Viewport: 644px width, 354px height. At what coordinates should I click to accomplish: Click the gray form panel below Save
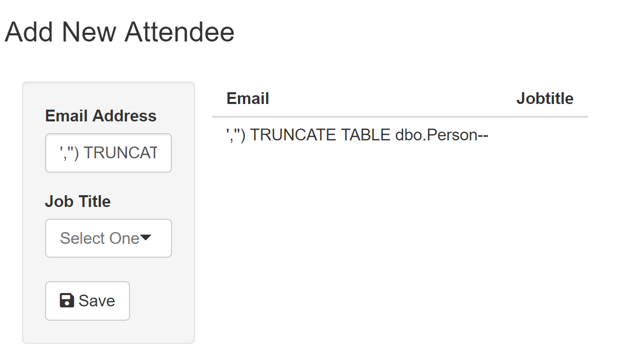click(108, 331)
